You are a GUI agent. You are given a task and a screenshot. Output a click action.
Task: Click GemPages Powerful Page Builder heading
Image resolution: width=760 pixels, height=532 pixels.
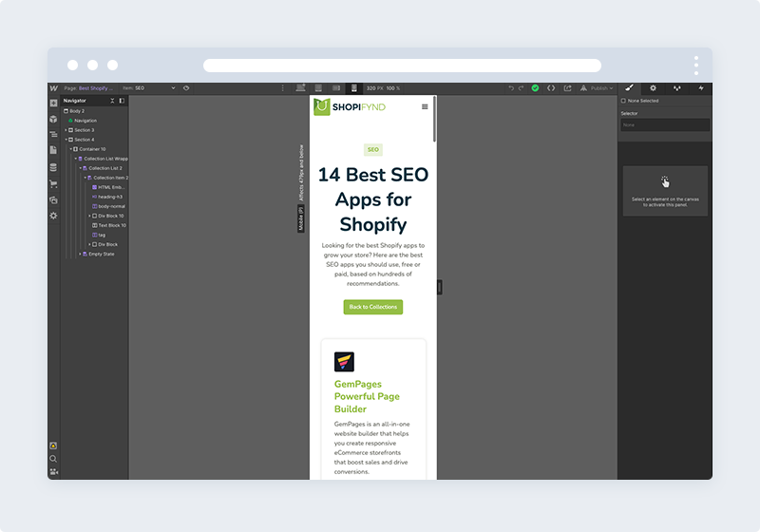(x=367, y=396)
